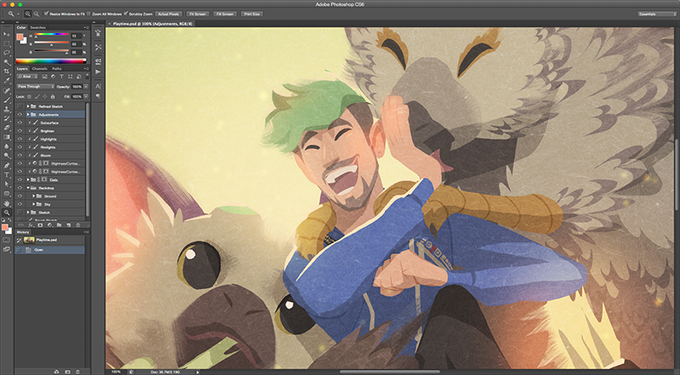This screenshot has width=680, height=375.
Task: Select the Brush tool
Action: tap(7, 100)
